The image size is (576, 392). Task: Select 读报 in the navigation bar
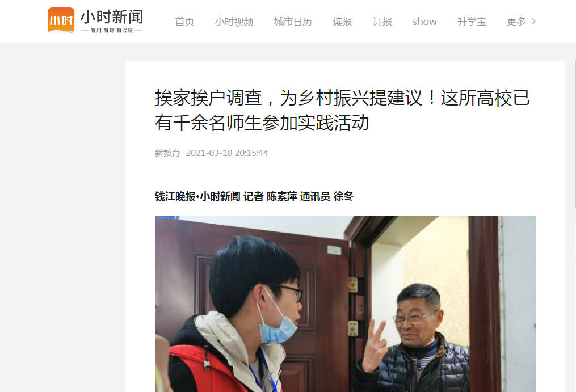point(342,22)
